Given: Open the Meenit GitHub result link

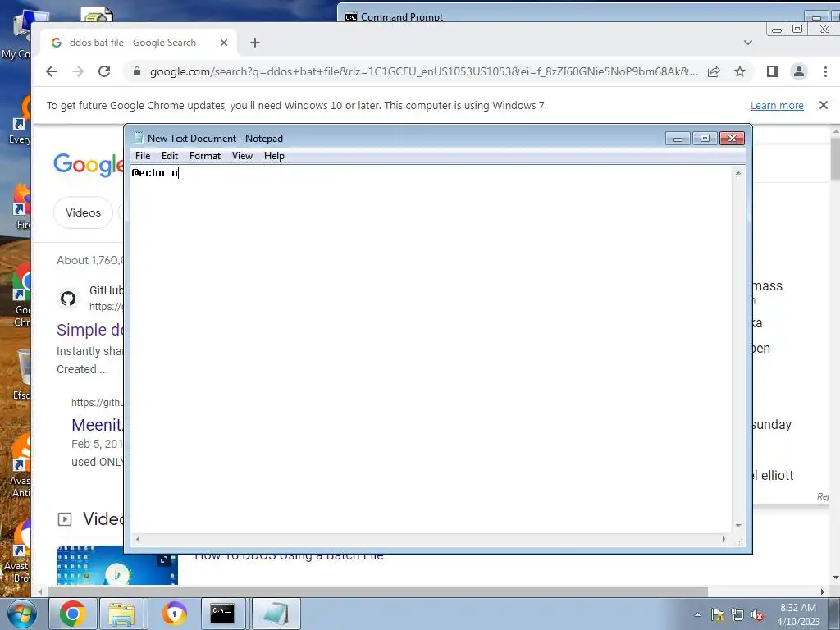Looking at the screenshot, I should [97, 425].
